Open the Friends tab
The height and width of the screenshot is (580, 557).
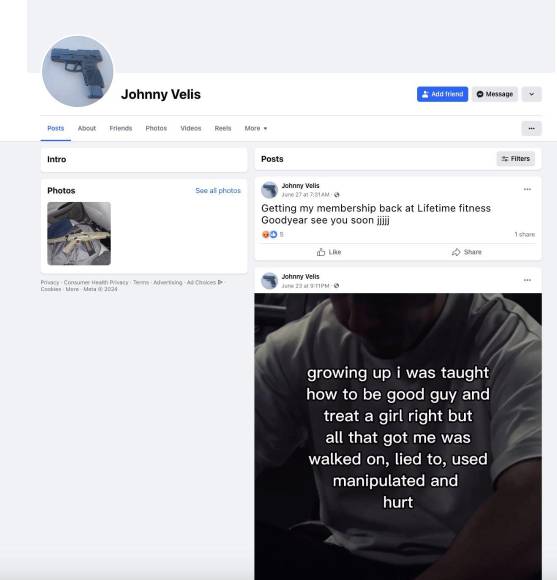[121, 128]
